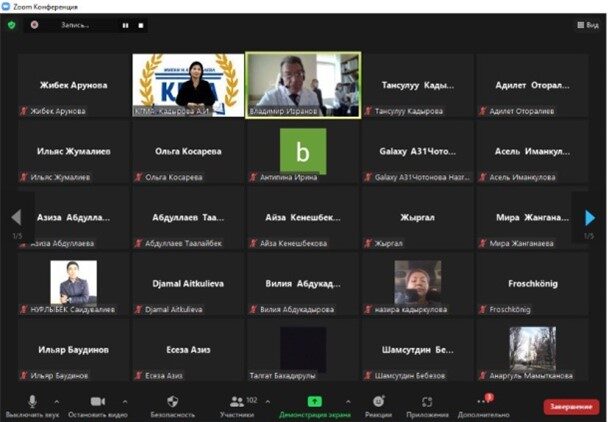Stop video with the camera button
Screen dimensions: 608x422
click(x=98, y=402)
